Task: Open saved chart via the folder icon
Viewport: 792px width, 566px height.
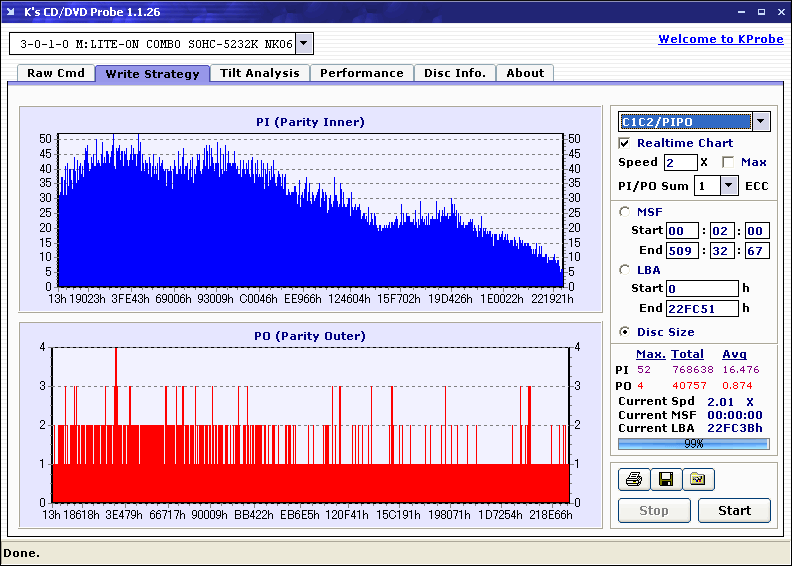Action: click(698, 480)
